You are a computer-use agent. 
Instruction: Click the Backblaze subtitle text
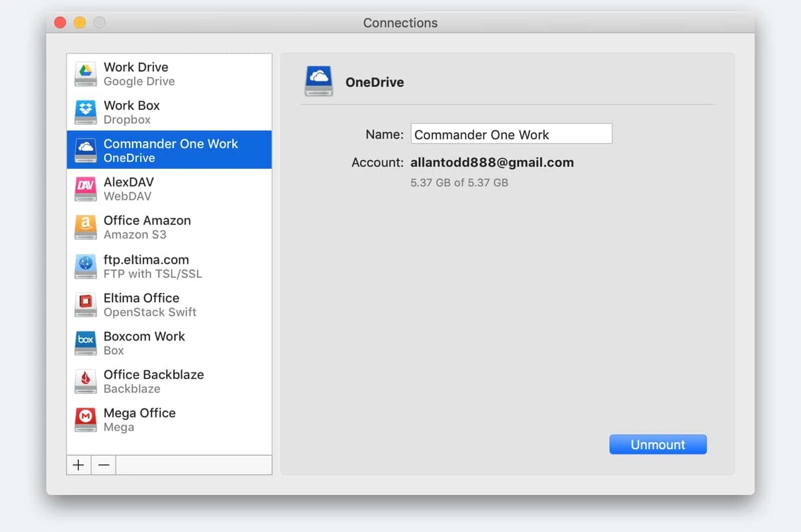(x=132, y=389)
